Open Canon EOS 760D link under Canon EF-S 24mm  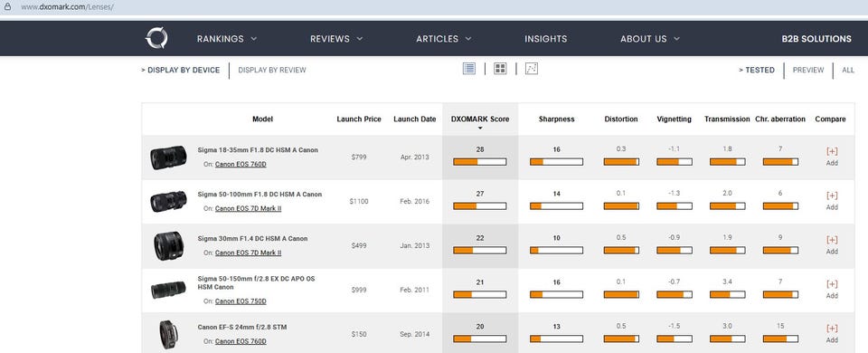241,341
